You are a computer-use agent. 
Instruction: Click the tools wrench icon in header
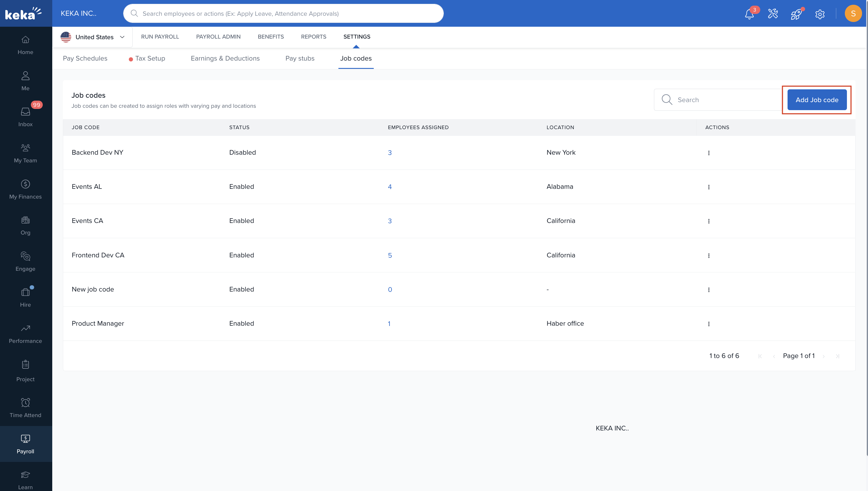[773, 14]
